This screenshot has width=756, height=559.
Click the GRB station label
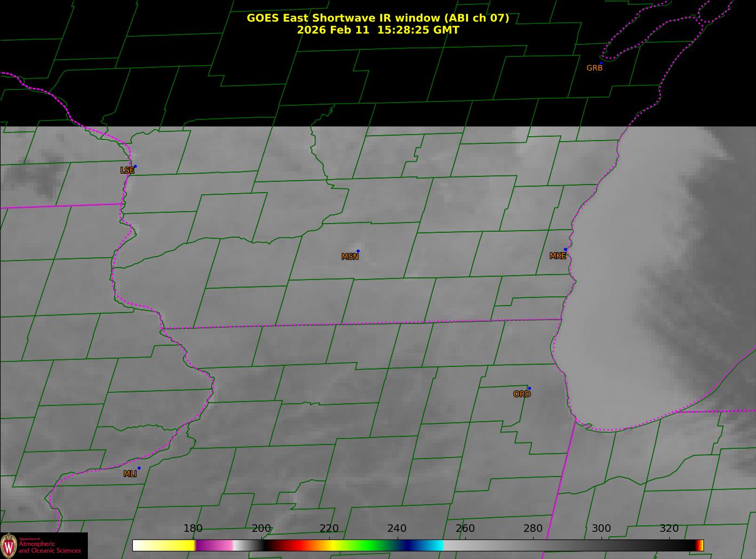click(594, 68)
